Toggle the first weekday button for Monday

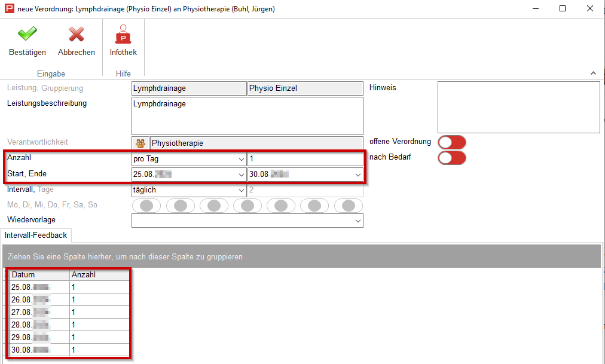150,206
